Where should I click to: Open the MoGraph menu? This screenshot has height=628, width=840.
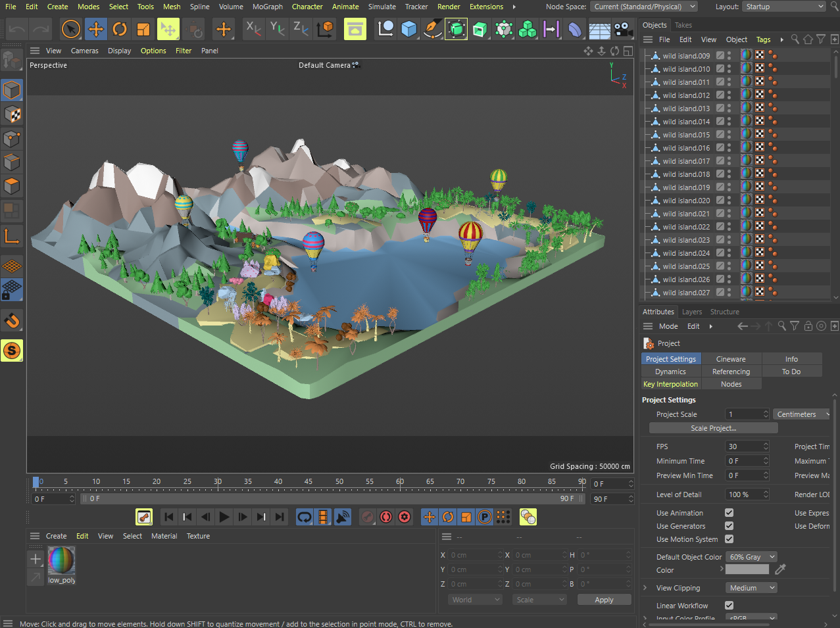pyautogui.click(x=267, y=7)
